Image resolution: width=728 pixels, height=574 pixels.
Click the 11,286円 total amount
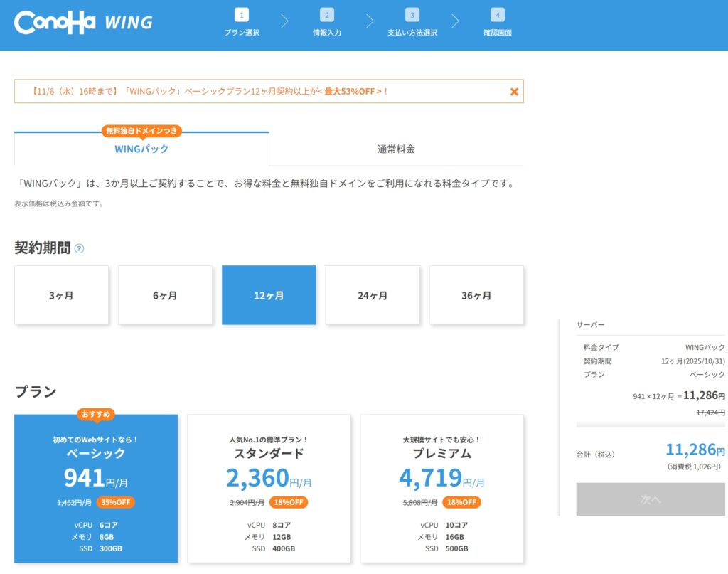[695, 449]
